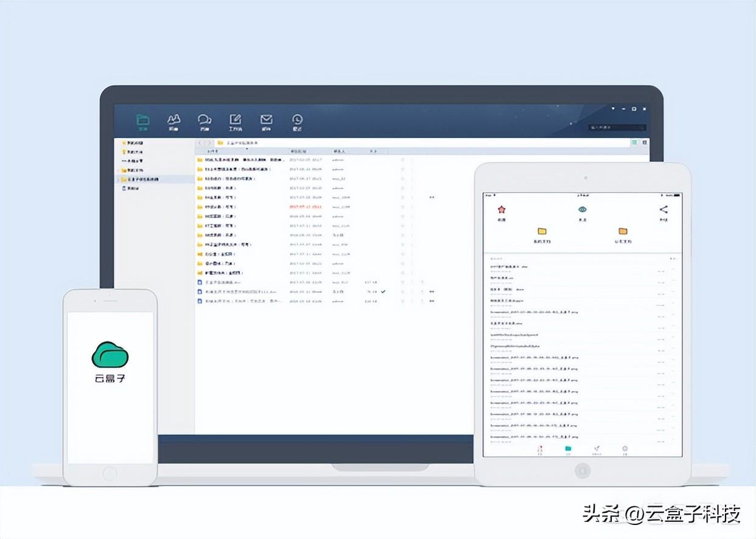
Task: Sort by the file name column header
Action: click(x=213, y=151)
